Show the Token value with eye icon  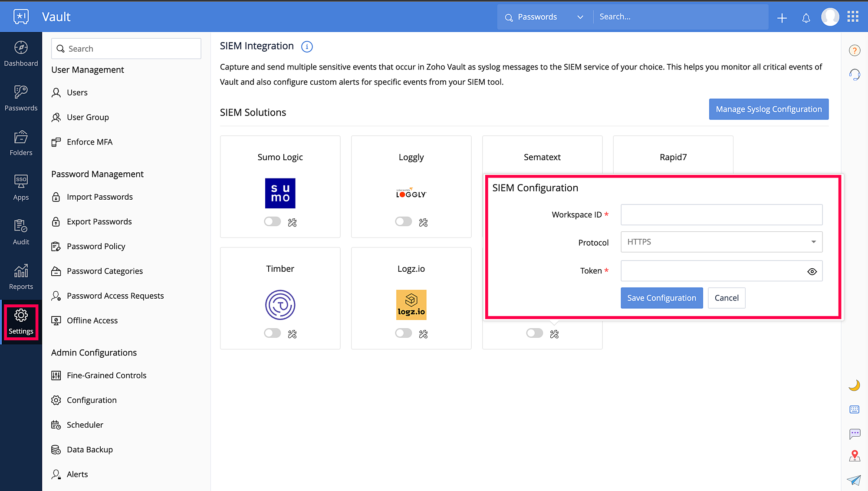[x=812, y=271]
